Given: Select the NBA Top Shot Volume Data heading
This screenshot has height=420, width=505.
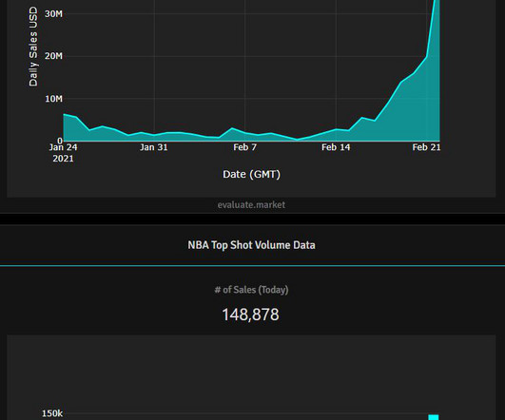Looking at the screenshot, I should click(x=251, y=245).
